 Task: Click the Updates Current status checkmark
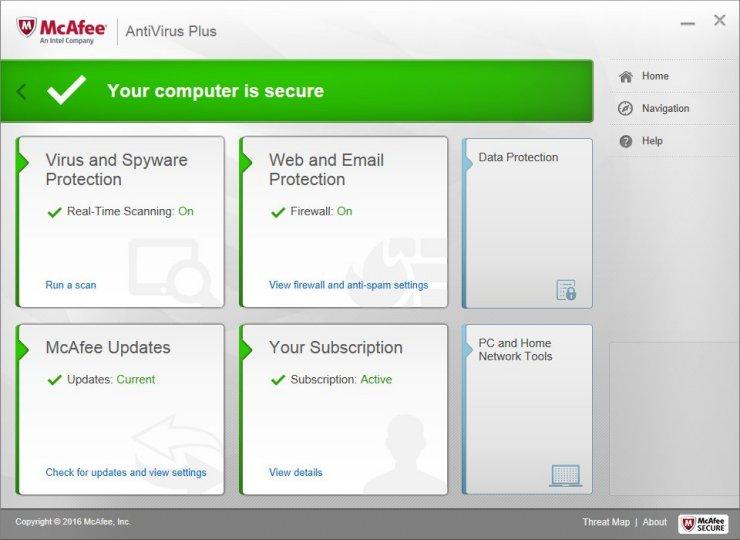click(55, 380)
